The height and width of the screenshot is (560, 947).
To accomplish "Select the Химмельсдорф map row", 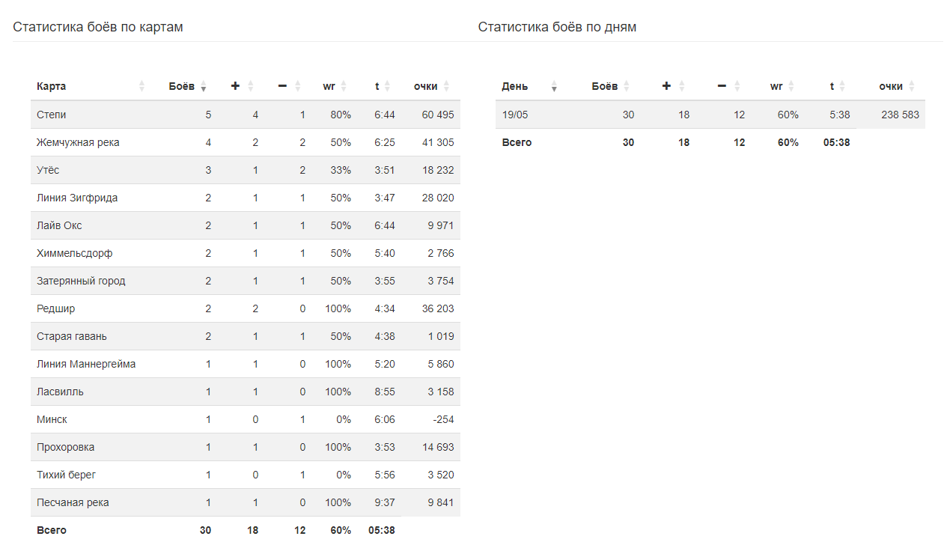I will point(246,253).
